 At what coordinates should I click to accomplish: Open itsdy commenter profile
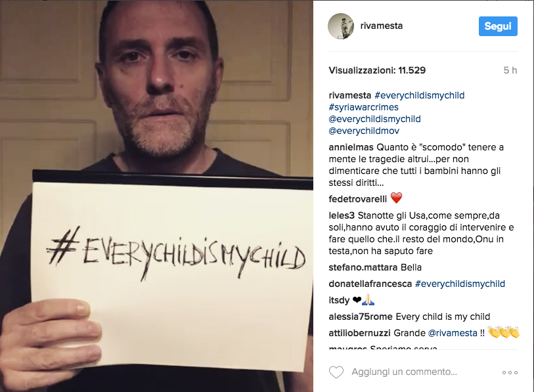[x=339, y=300]
